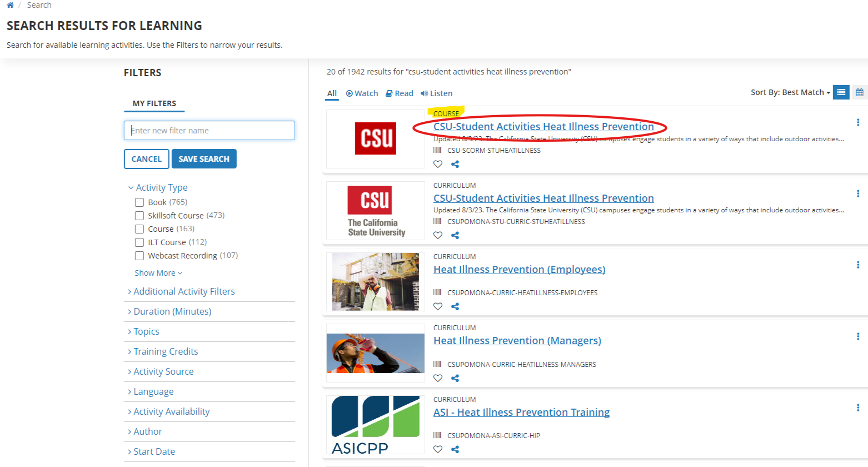Open CSU-Student Activities Heat Illness Prevention course link
The width and height of the screenshot is (868, 467).
pos(543,126)
